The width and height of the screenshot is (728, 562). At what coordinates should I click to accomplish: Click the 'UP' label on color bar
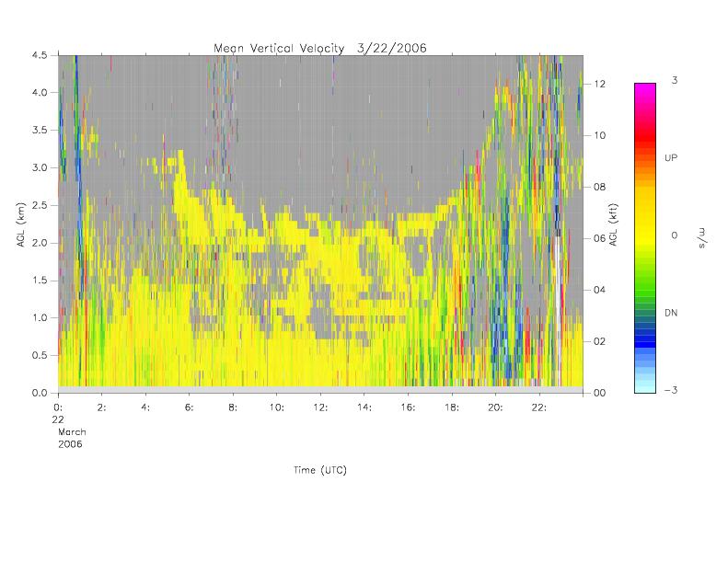pyautogui.click(x=671, y=158)
